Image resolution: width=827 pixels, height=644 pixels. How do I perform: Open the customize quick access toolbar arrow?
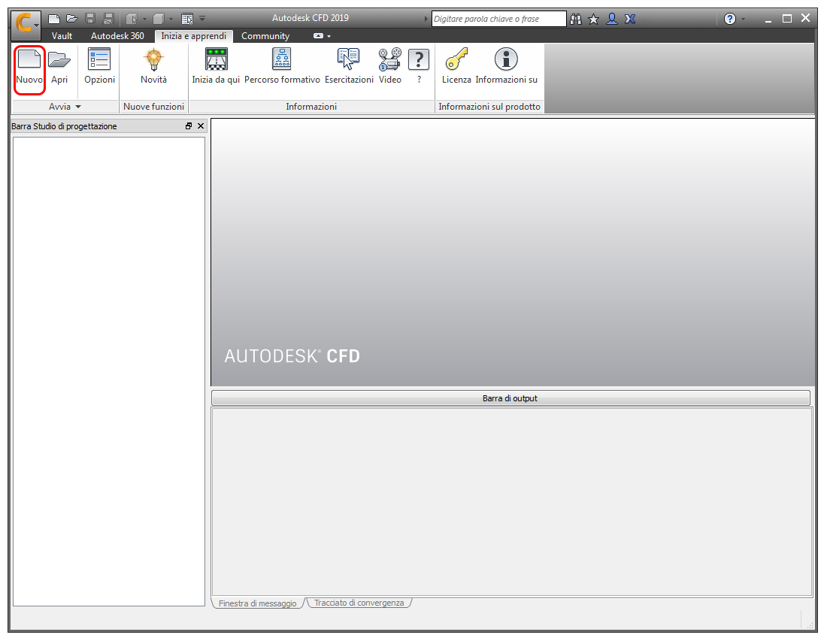[202, 19]
